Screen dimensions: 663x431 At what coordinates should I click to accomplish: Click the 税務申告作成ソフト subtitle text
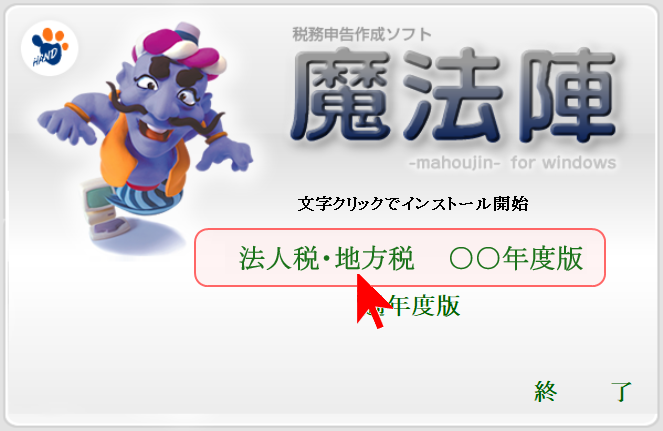(x=362, y=34)
